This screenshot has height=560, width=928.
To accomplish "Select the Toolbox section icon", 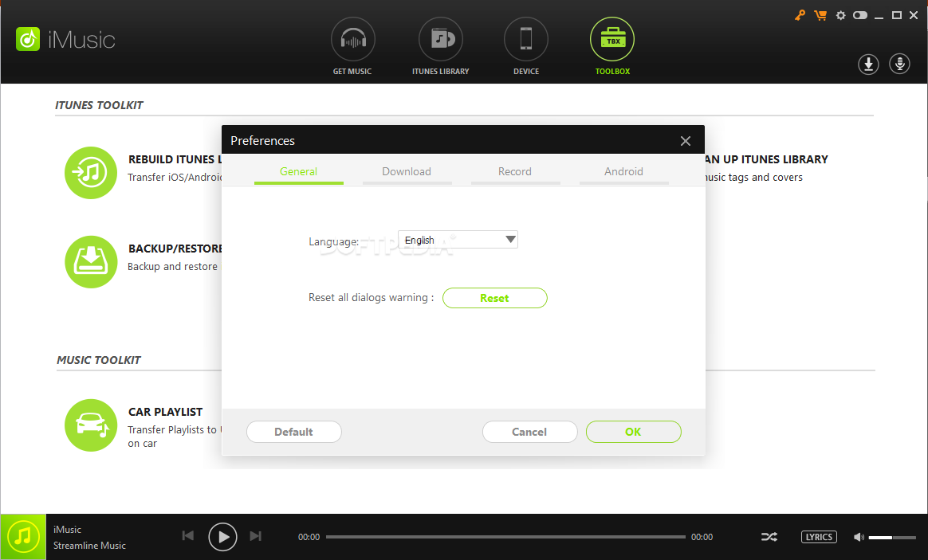I will click(612, 39).
